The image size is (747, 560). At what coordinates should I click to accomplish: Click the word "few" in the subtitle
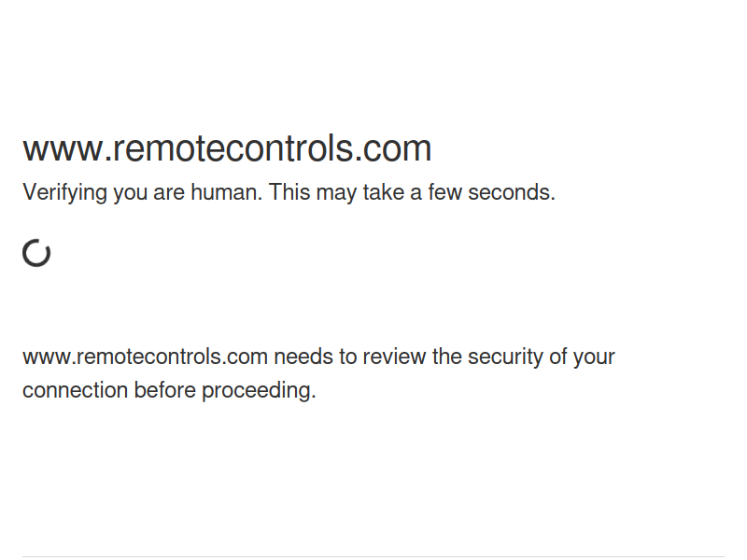pyautogui.click(x=444, y=192)
